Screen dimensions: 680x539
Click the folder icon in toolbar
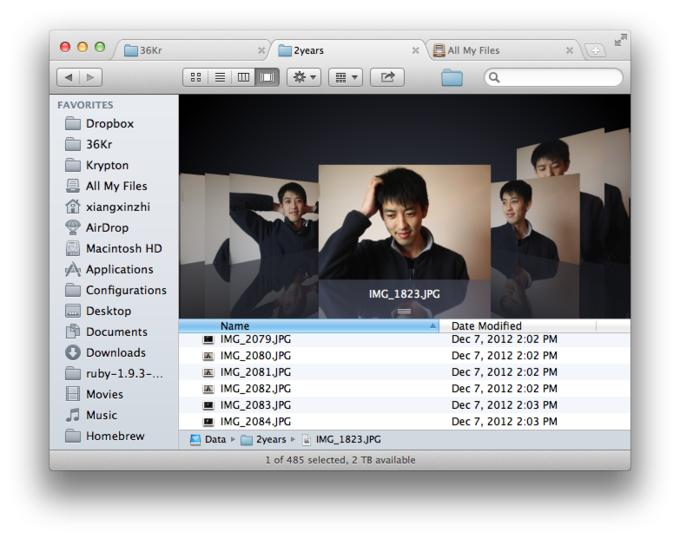[452, 78]
